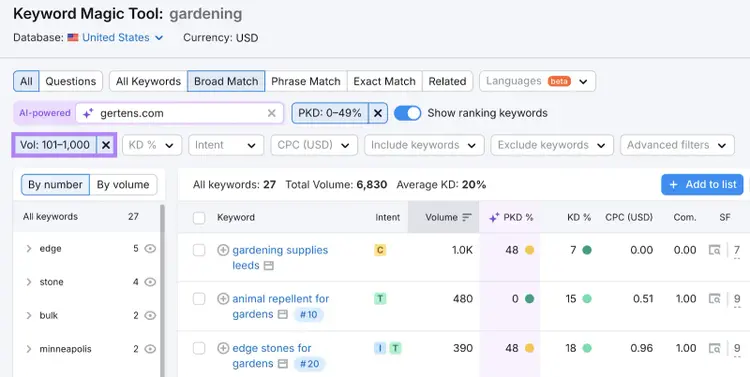Click the AI sparkle icon beside gertens.com
The width and height of the screenshot is (750, 377).
88,113
